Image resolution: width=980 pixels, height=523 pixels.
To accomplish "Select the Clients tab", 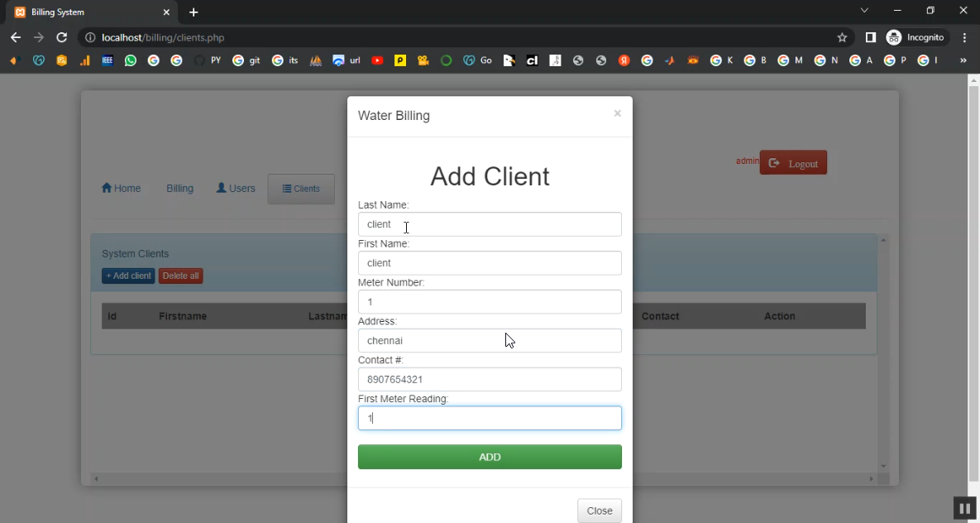I will pyautogui.click(x=301, y=189).
